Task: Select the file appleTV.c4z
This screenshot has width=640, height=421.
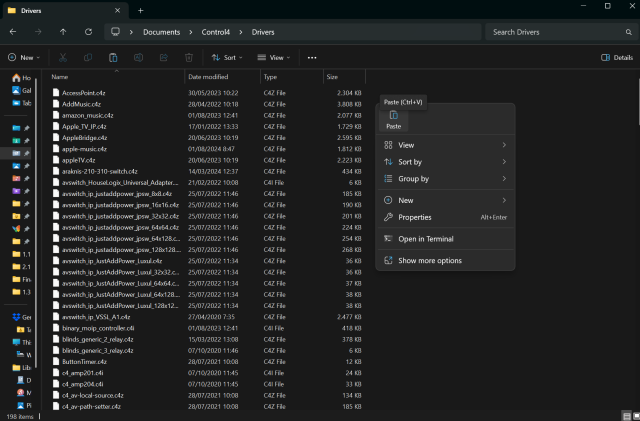Action: [78, 160]
